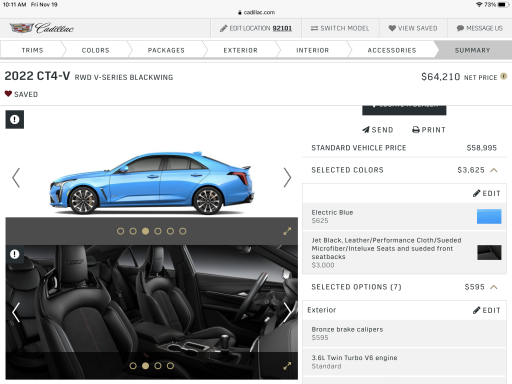Expand interior image to fullscreen
Image resolution: width=512 pixels, height=384 pixels.
(287, 366)
